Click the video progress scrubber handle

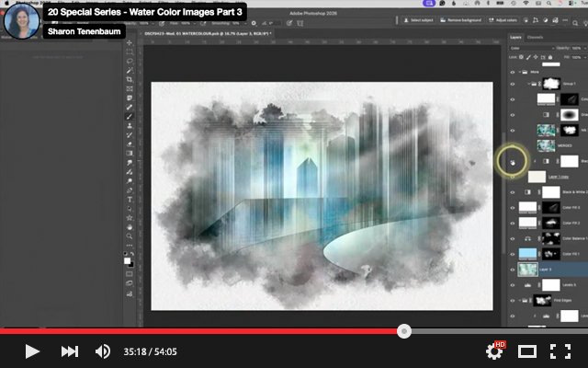[404, 331]
